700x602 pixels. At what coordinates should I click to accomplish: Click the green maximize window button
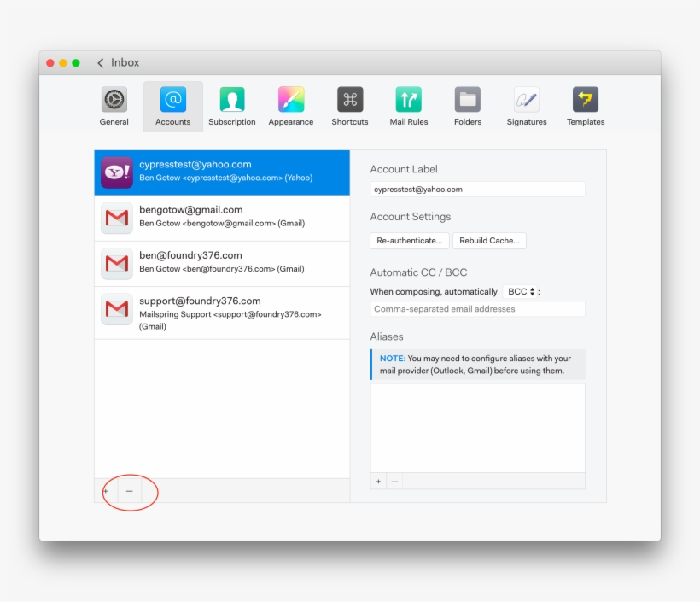click(x=76, y=63)
